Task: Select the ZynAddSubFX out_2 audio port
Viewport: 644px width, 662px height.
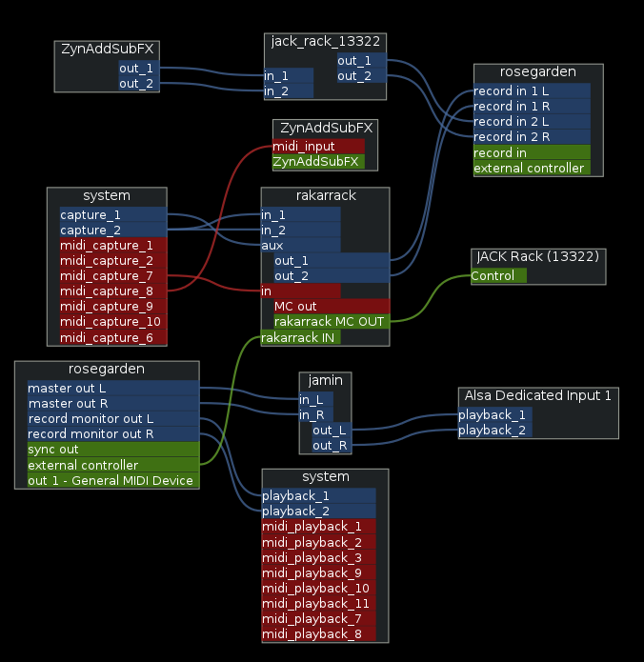Action: [139, 83]
